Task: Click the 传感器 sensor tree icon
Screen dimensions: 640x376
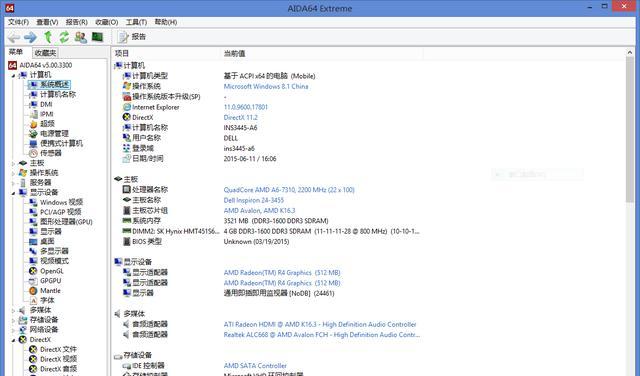Action: click(33, 154)
